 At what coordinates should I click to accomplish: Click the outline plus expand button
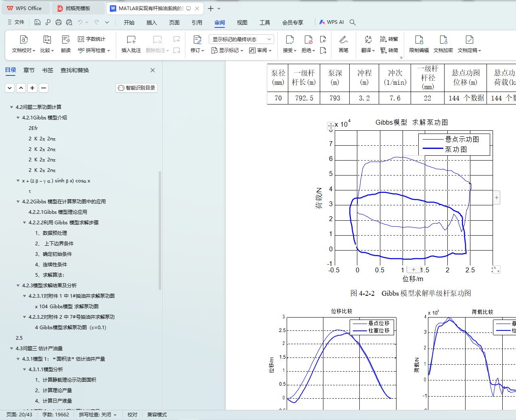coord(32,88)
